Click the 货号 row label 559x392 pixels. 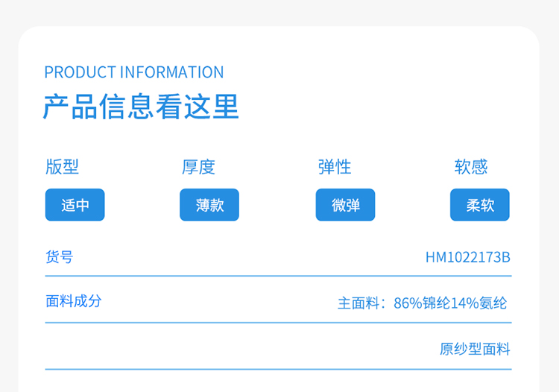coord(60,257)
